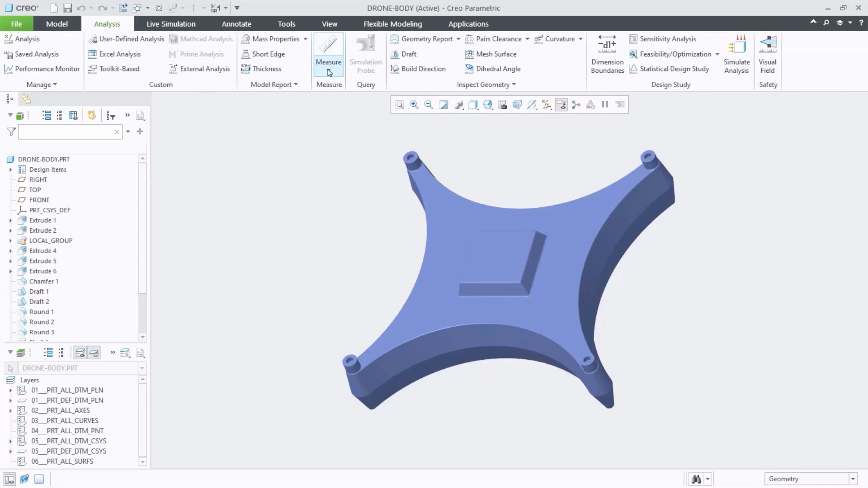Click Refit in the graphics toolbar
This screenshot has width=868, height=488.
point(399,105)
